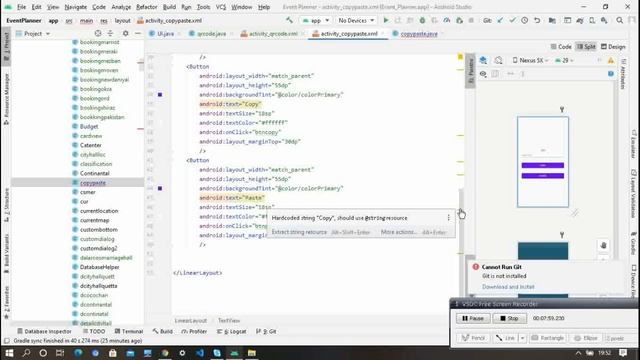
Task: Open the Build menu
Action: (169, 7)
